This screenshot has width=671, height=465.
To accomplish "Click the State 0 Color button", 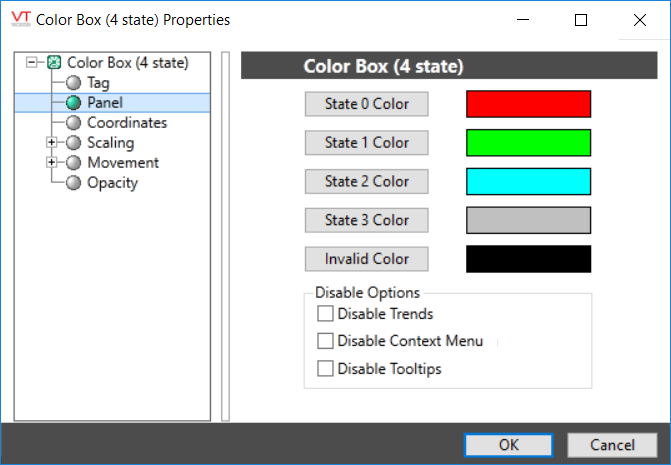I will pyautogui.click(x=366, y=104).
